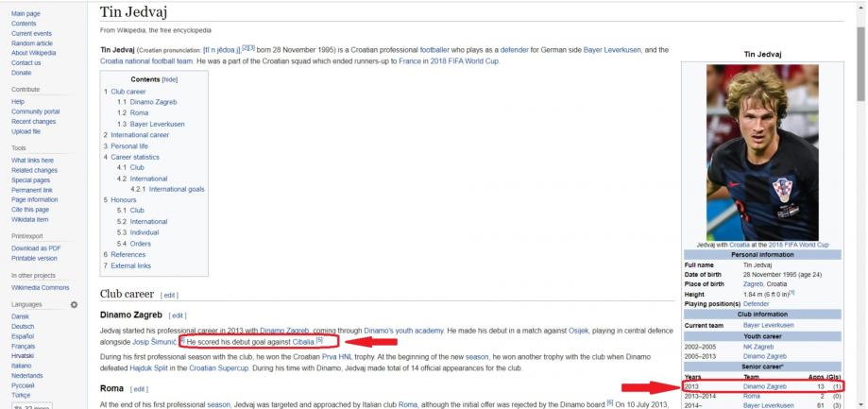Open Wikimedia Commons project link
This screenshot has height=409, width=868.
[41, 288]
